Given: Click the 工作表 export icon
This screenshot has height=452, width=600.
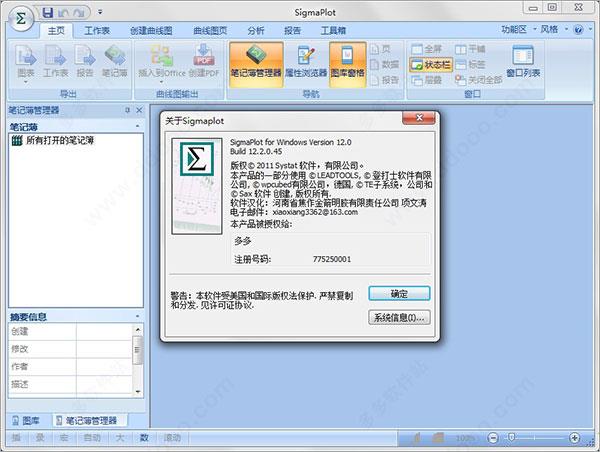Looking at the screenshot, I should [55, 60].
